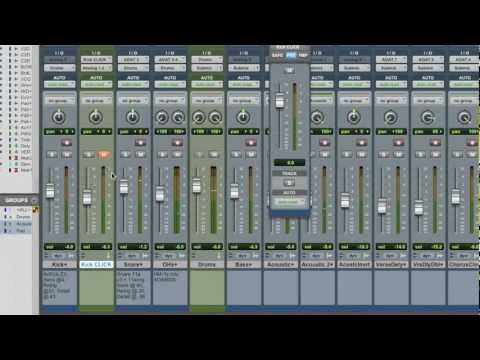480x360 pixels.
Task: Open the Snare group assignment selector
Action: 133,100
